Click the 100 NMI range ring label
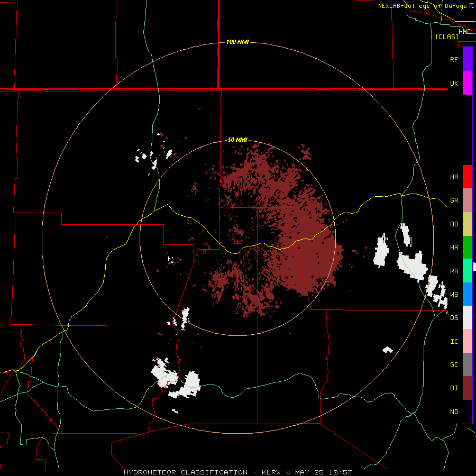 pos(237,42)
